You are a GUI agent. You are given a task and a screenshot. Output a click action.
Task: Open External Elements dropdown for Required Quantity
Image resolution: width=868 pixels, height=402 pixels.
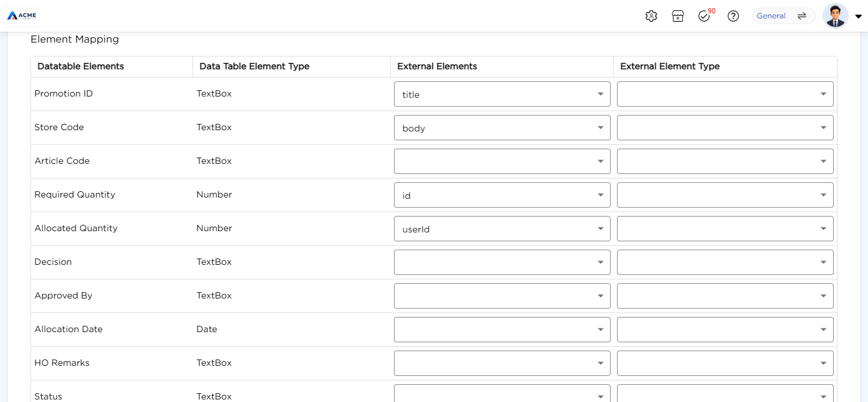[x=502, y=195]
